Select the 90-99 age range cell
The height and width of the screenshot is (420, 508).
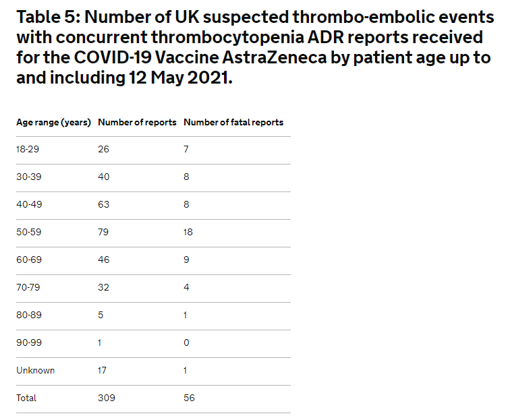click(29, 342)
